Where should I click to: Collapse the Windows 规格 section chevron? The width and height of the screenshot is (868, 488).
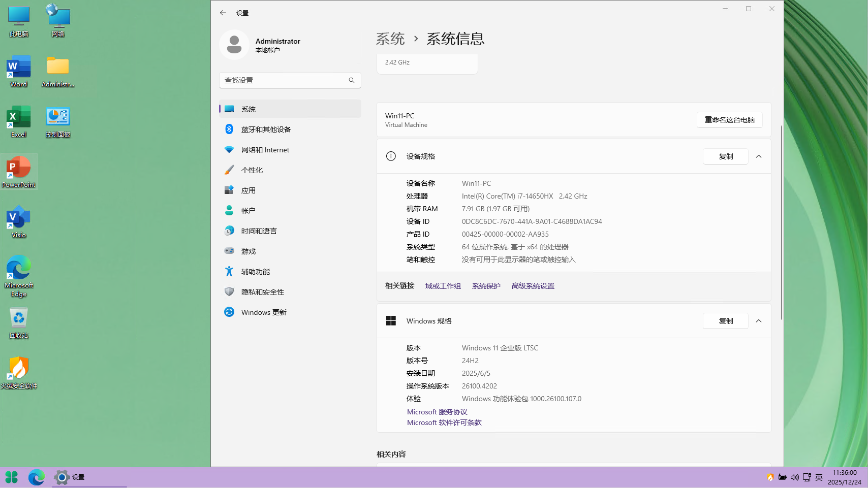coord(759,321)
